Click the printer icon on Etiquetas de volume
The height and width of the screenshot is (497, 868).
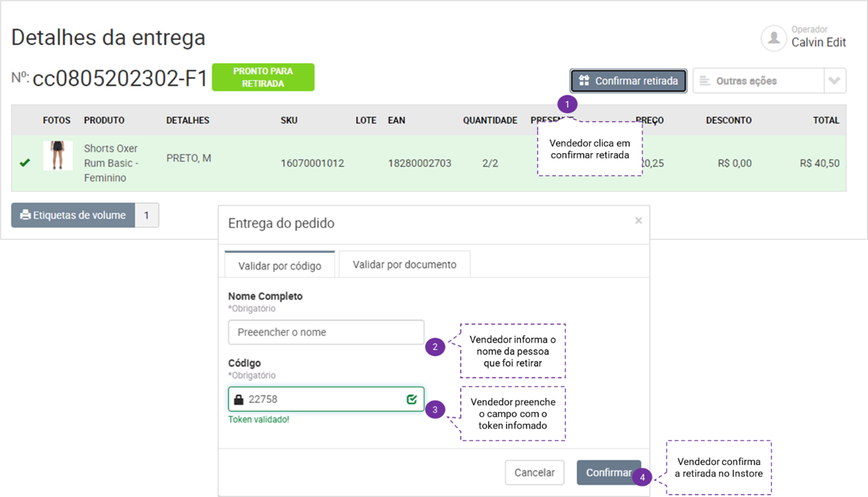[x=25, y=215]
